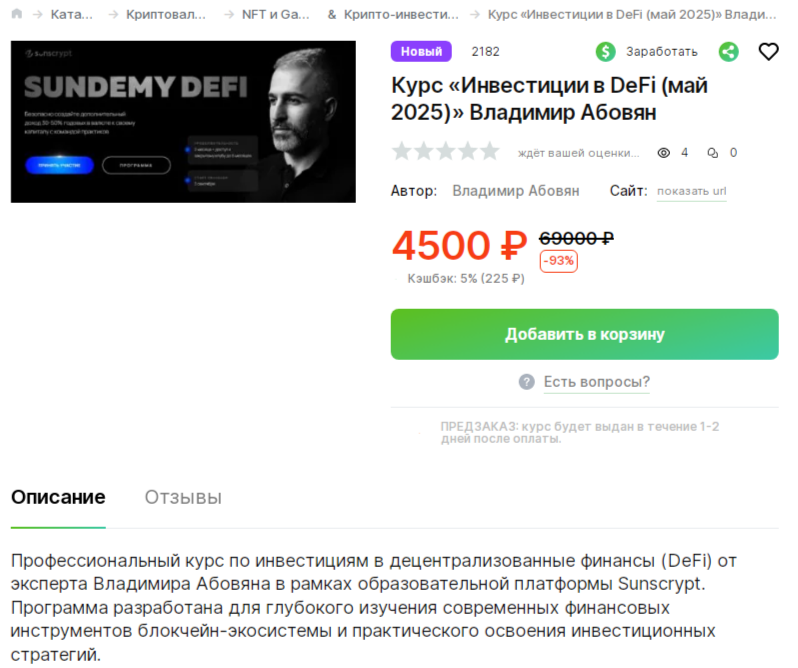Click Добавить в корзину button
Screen dimensions: 798x668
pyautogui.click(x=584, y=334)
